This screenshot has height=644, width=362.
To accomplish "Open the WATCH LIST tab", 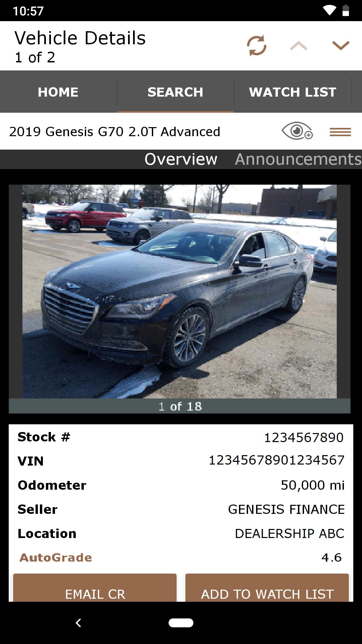I will pyautogui.click(x=292, y=92).
